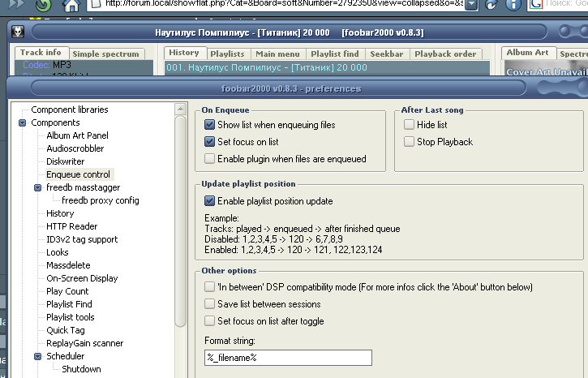588x378 pixels.
Task: Click the refresh arrows icon right of URL
Action: click(x=491, y=5)
